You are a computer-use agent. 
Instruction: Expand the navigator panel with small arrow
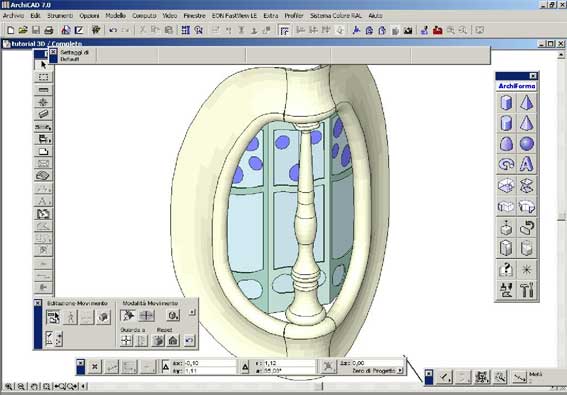point(192,312)
